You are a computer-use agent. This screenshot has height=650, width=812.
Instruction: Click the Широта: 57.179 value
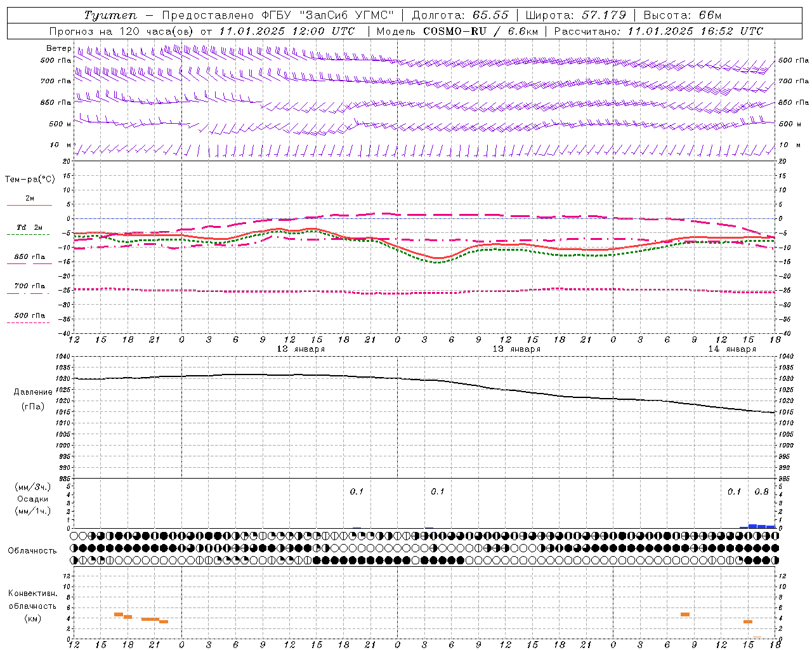tap(576, 15)
